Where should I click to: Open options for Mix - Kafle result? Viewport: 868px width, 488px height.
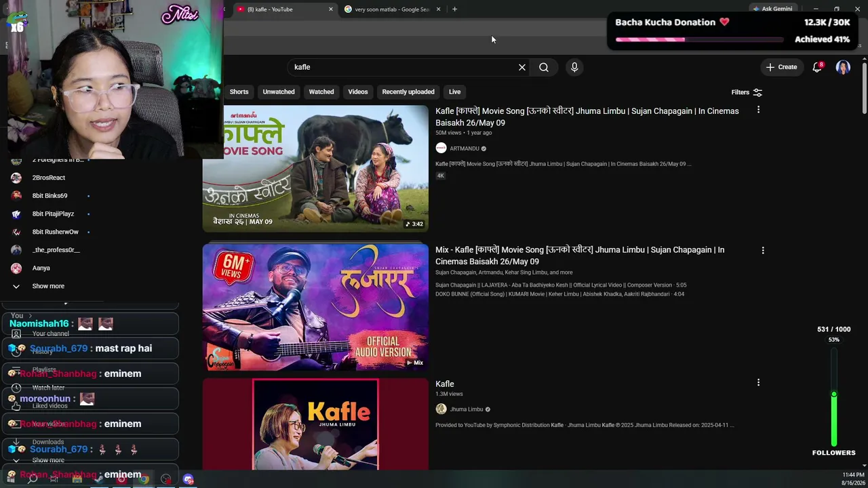(x=763, y=250)
